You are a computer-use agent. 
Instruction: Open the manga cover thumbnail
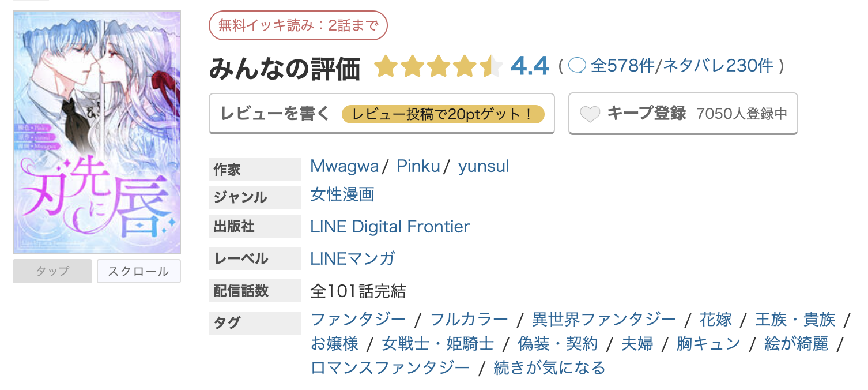pos(97,133)
